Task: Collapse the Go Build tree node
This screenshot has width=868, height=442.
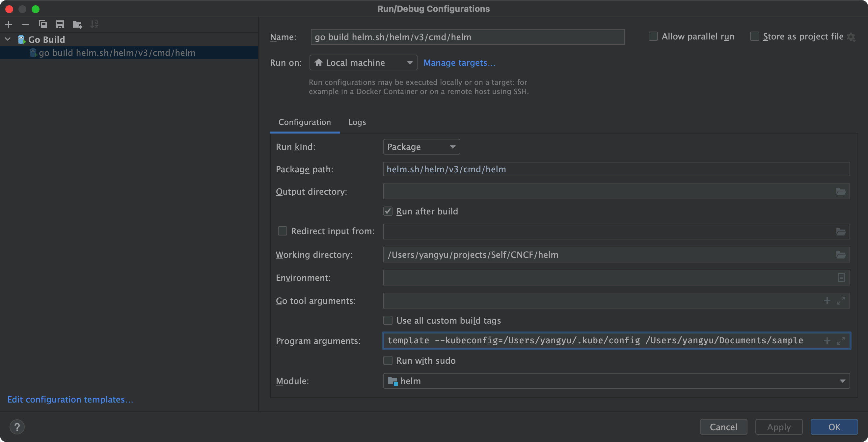Action: [8, 39]
